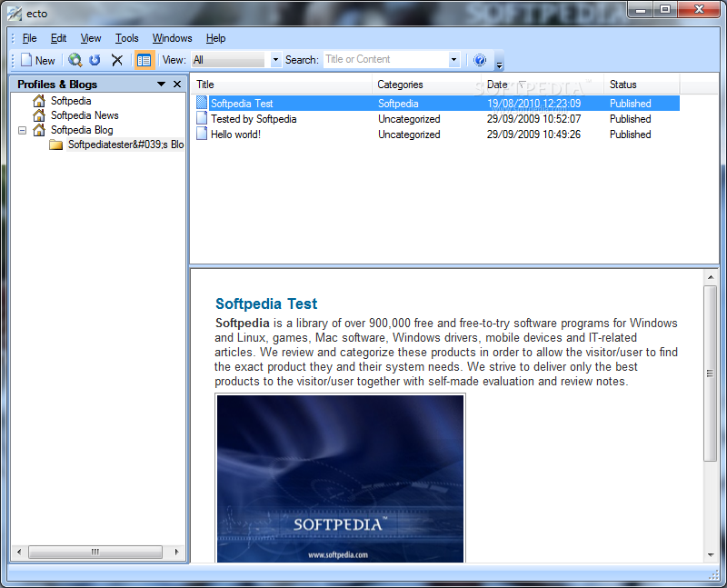This screenshot has width=727, height=588.
Task: Select the 'Hello world!' post title
Action: pos(235,134)
